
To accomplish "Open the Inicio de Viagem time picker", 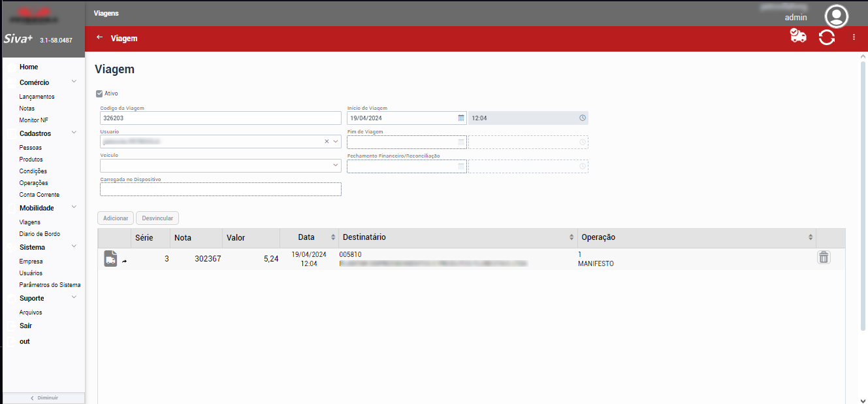I will click(582, 118).
